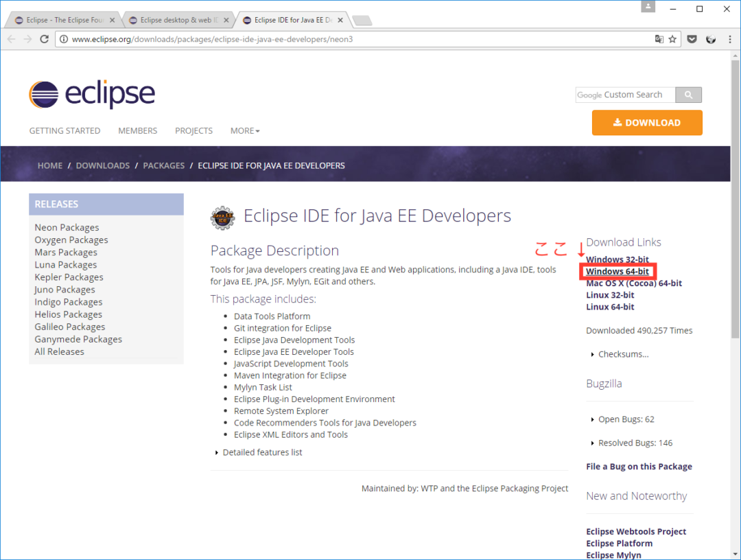Click 'Maven Integration for Eclipse' list item

click(x=290, y=375)
